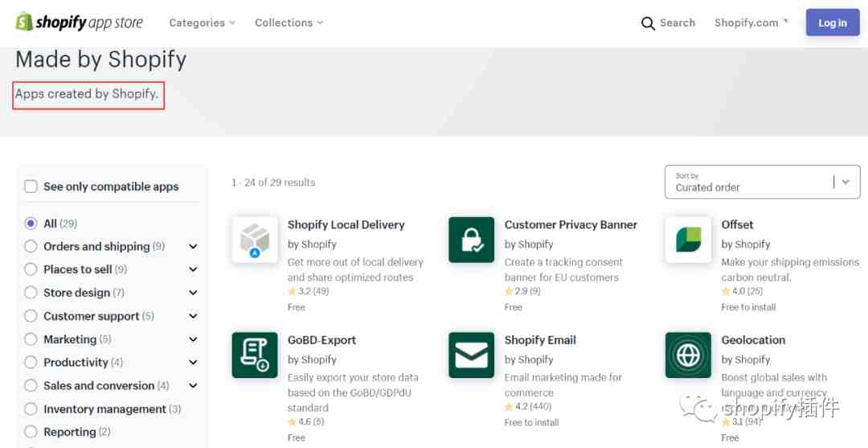Click the 4.6 (5) star rating
This screenshot has width=868, height=448.
click(x=306, y=422)
